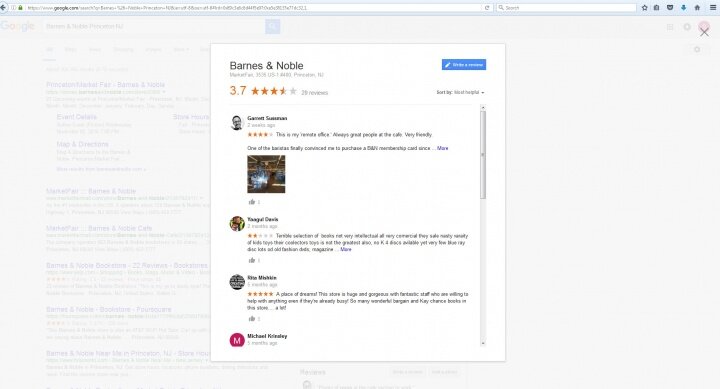Click Rita Mishkin's five-star rating
Viewport: 720px width, 389px height.
260,294
